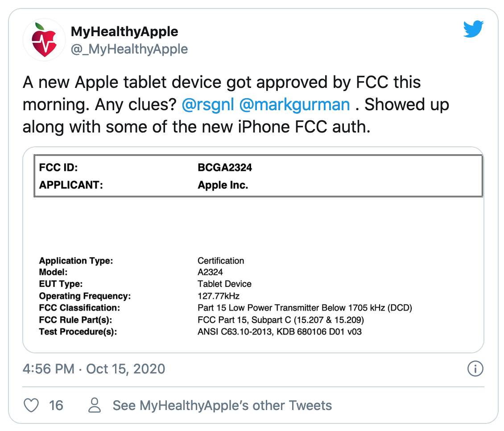Image resolution: width=504 pixels, height=431 pixels.
Task: Open See MyHealthyApple's other Tweets
Action: [222, 406]
